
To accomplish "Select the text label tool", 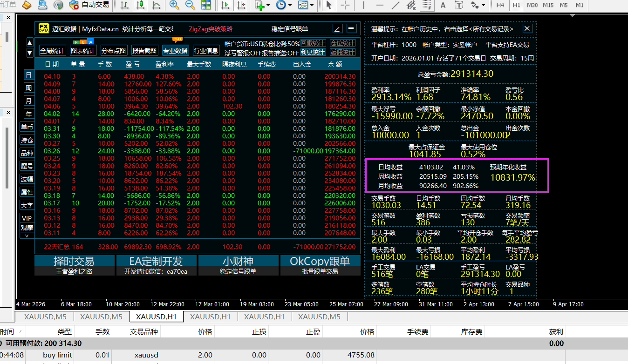I will coord(459,5).
